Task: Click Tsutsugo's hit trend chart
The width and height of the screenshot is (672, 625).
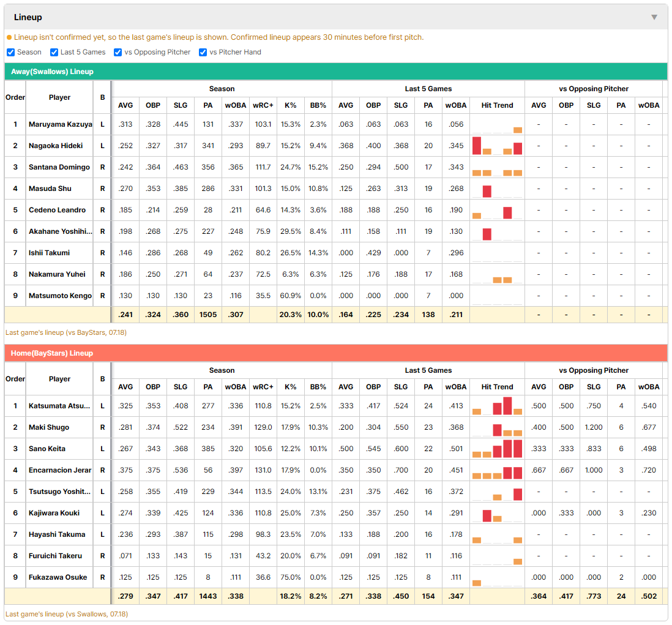Action: point(497,492)
